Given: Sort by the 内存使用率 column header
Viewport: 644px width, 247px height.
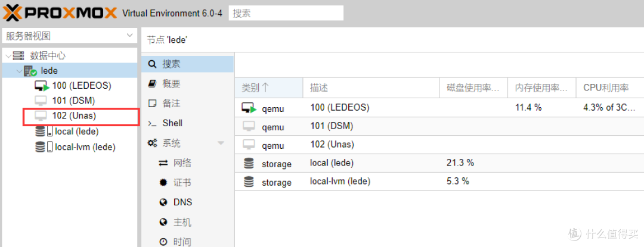Looking at the screenshot, I should 541,87.
